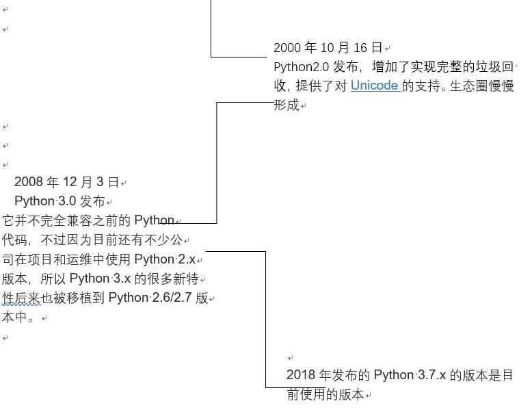This screenshot has height=412, width=532.
Task: Click the text 'Python 2.6/2.7 版'
Action: [x=159, y=298]
